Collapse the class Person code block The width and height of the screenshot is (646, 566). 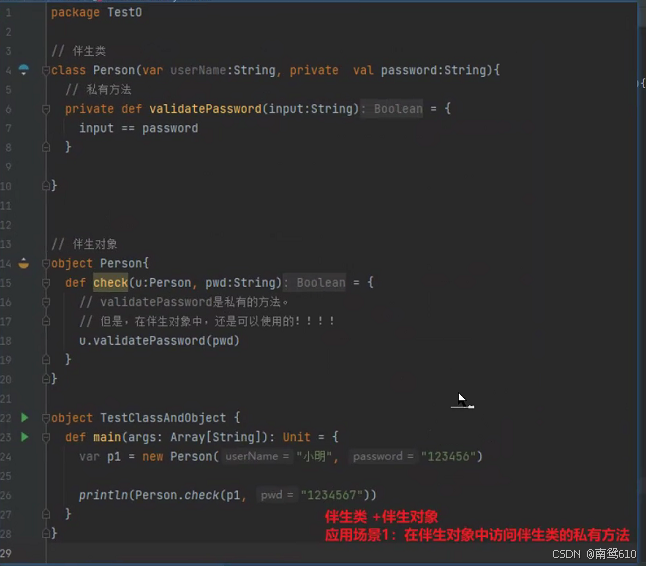[46, 70]
